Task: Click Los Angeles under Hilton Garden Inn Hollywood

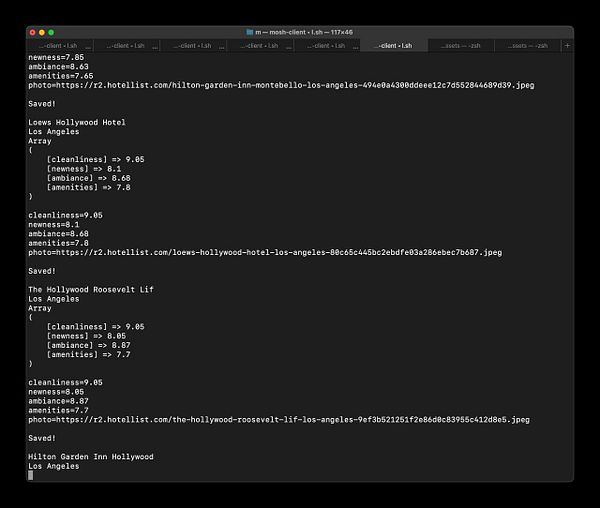Action: coord(54,466)
